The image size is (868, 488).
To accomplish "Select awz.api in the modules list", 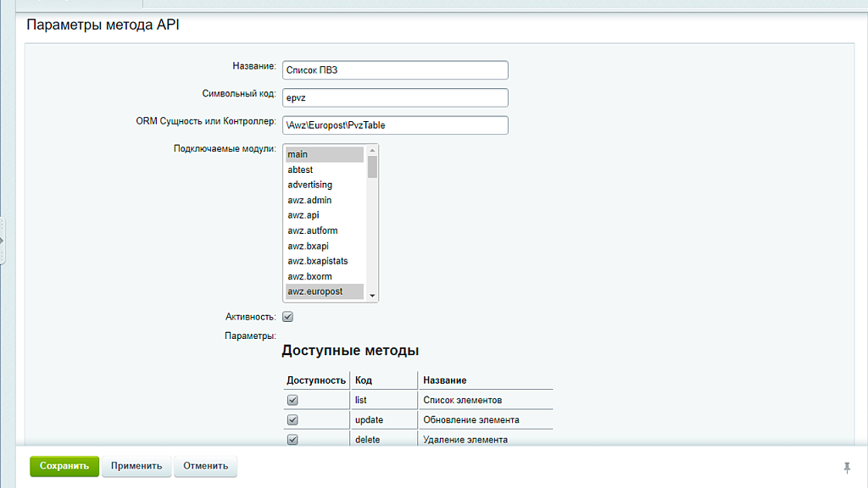I will click(325, 215).
